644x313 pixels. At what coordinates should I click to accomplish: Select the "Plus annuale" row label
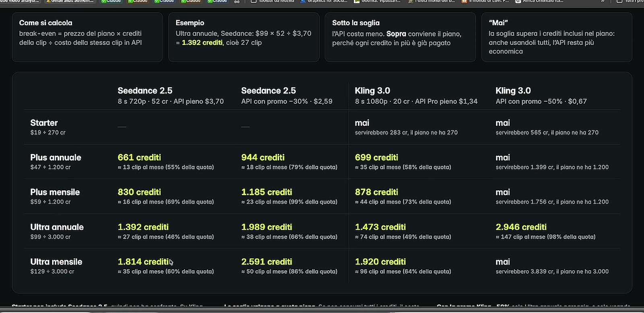(x=56, y=157)
